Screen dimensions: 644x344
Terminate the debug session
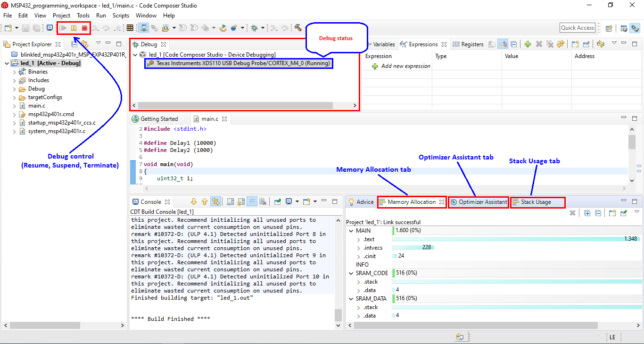(x=84, y=28)
